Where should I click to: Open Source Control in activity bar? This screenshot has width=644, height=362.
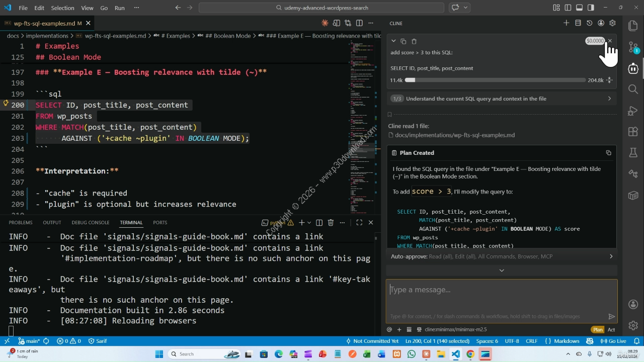[633, 47]
